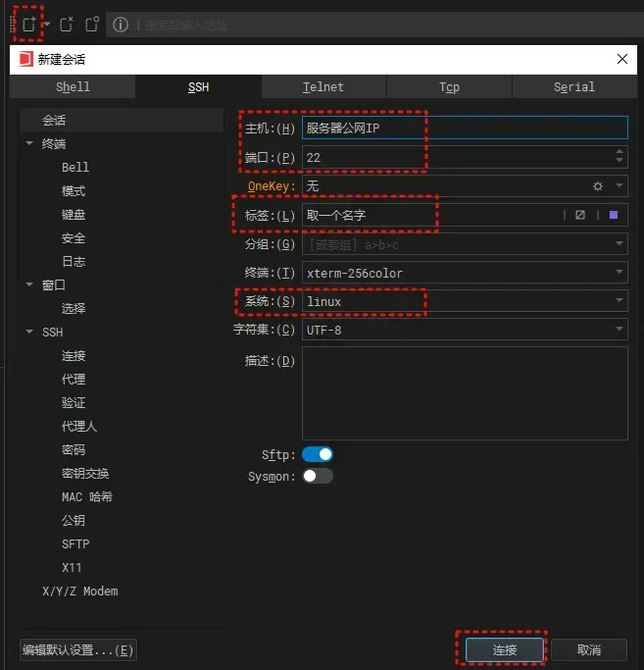Collapse the 终端 tree section
Screen dimensions: 644x670
tap(30, 144)
